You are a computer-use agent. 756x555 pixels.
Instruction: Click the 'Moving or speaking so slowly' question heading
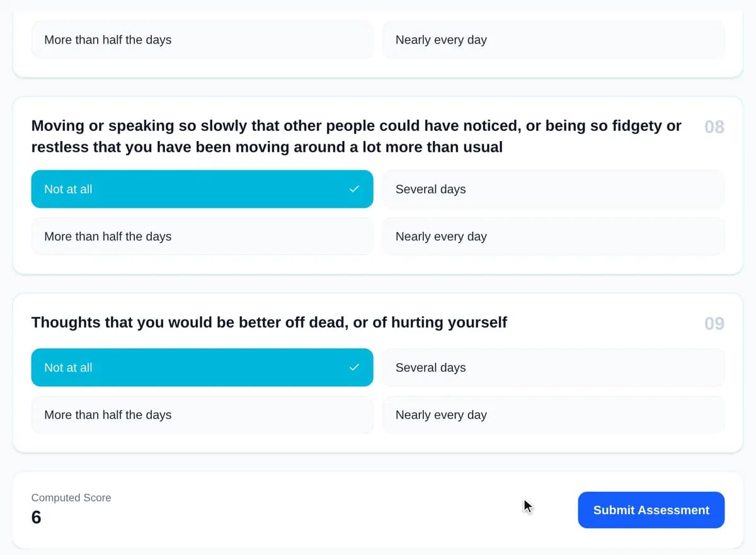(x=356, y=136)
